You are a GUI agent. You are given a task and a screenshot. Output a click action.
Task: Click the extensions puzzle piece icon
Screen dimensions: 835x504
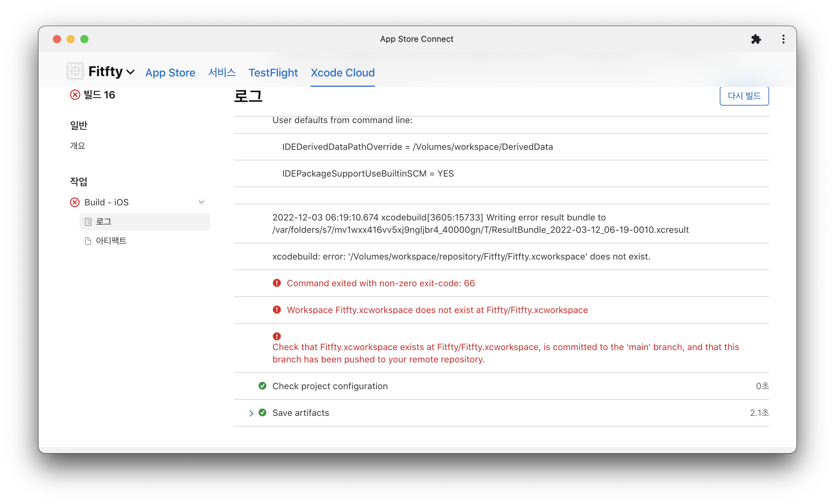click(x=756, y=39)
